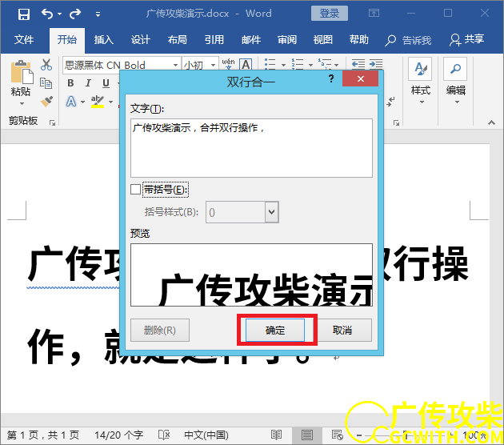
Task: Open the 剪贴板 dialog launcher
Action: tap(52, 122)
